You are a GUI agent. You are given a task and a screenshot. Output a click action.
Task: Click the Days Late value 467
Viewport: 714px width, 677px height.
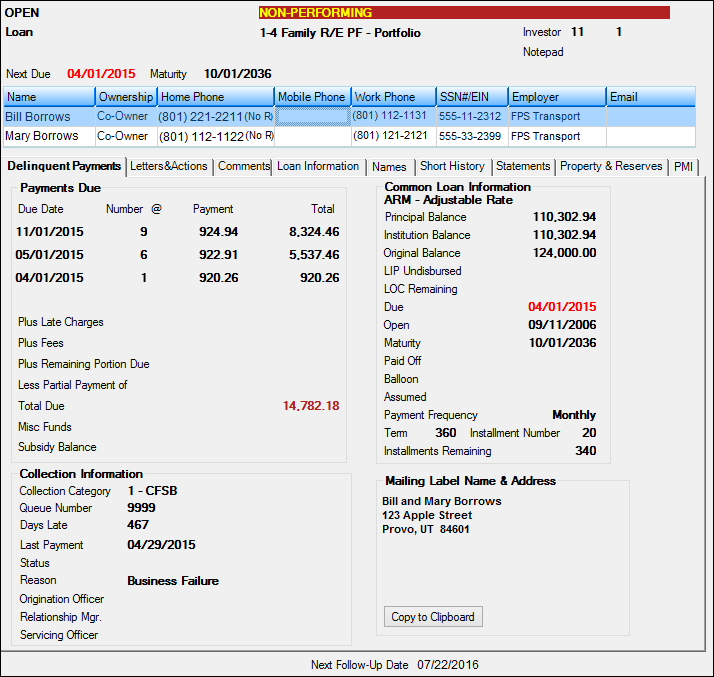click(138, 524)
